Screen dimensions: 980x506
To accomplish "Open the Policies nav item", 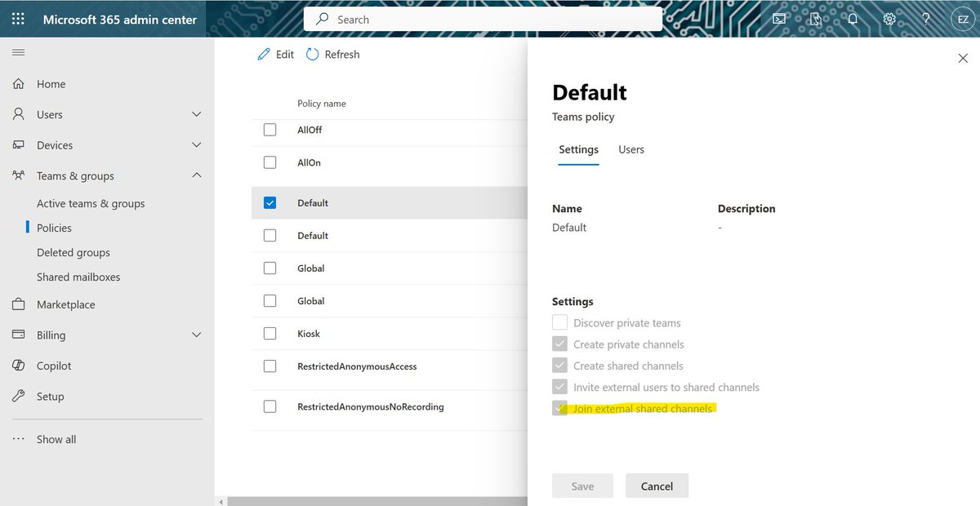I will click(x=54, y=228).
